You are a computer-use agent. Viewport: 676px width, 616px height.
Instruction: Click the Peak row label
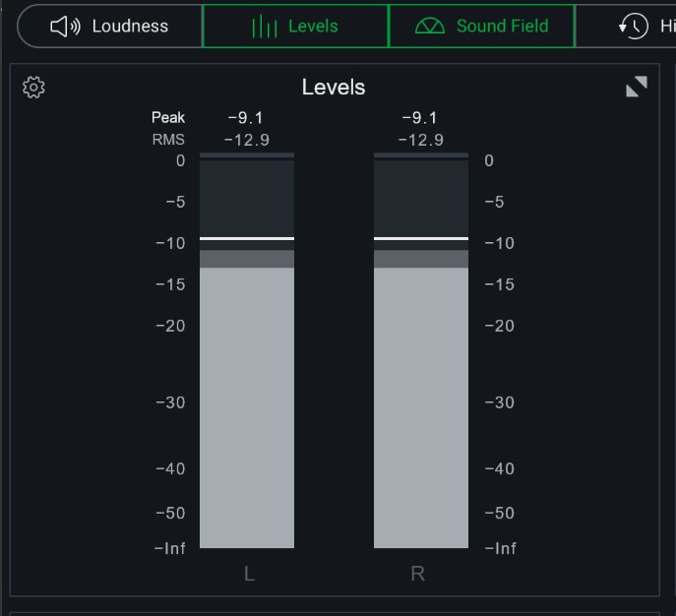click(x=168, y=118)
